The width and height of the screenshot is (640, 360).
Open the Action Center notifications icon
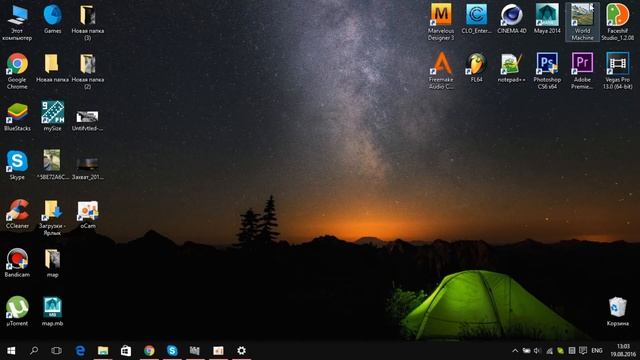point(583,351)
